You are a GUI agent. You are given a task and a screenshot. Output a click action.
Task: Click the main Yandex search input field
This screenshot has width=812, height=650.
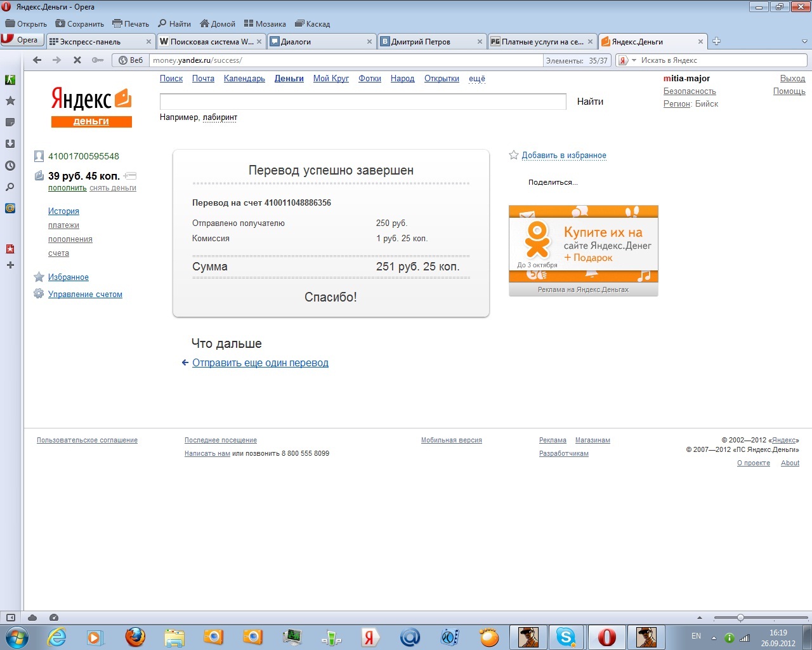[363, 102]
